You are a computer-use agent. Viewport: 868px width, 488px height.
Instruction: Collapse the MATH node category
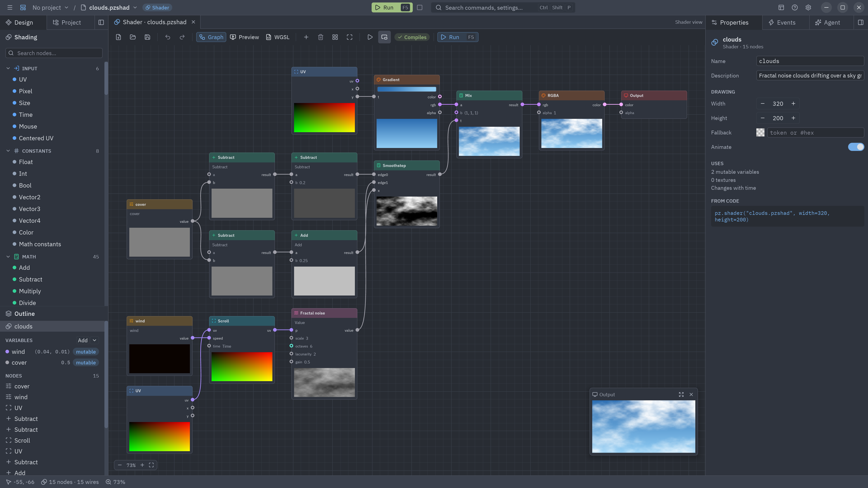point(8,257)
